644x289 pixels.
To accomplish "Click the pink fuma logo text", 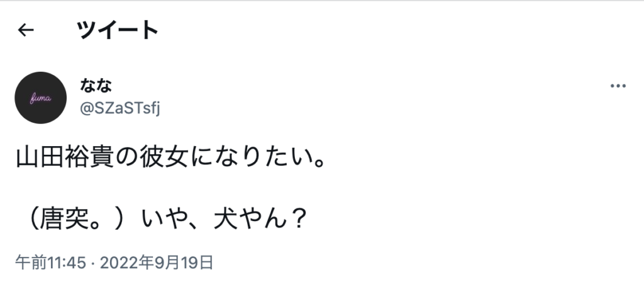I will [41, 98].
